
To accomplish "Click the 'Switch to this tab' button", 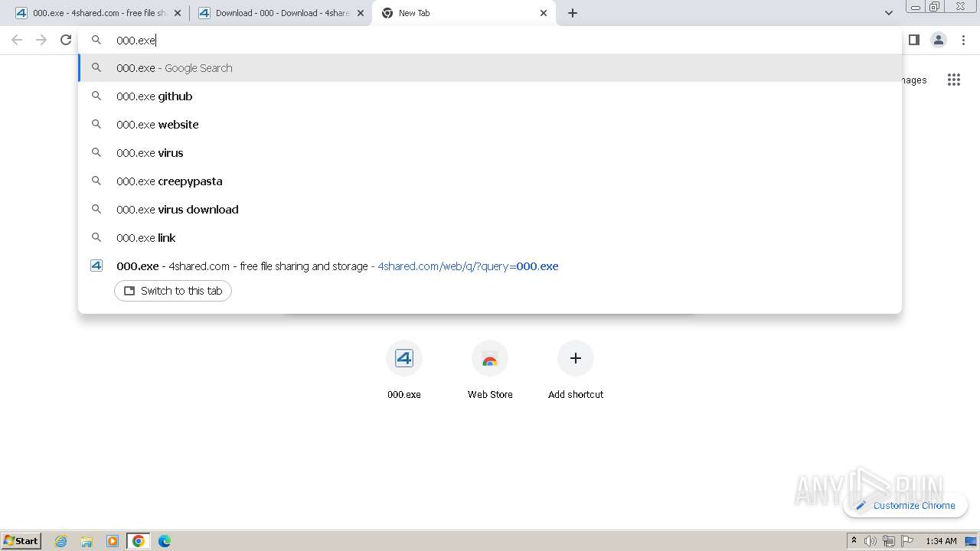I will click(173, 291).
